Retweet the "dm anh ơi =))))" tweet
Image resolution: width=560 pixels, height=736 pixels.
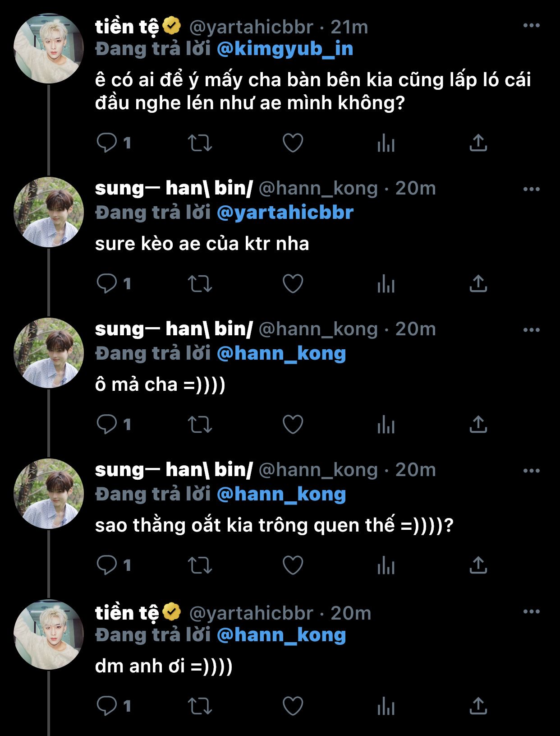coord(200,706)
